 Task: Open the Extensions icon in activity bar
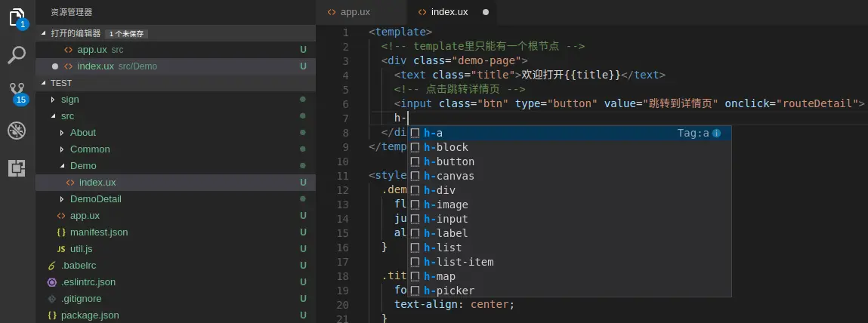(x=17, y=168)
